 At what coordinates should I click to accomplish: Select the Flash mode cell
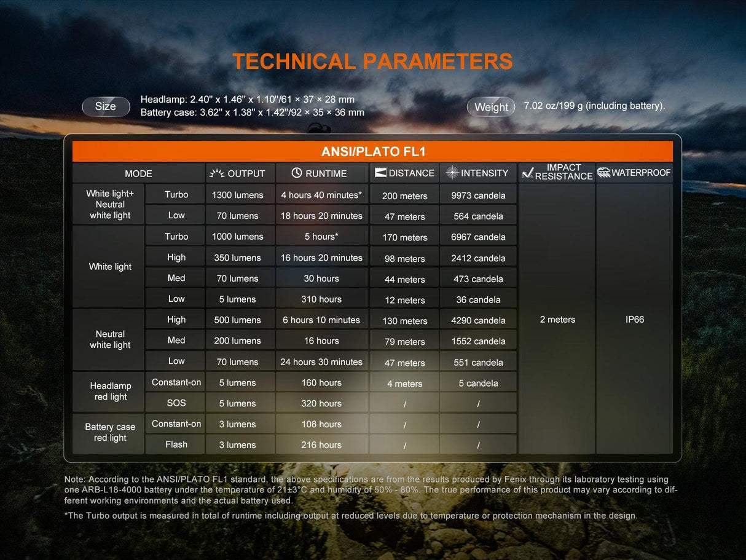pos(176,444)
